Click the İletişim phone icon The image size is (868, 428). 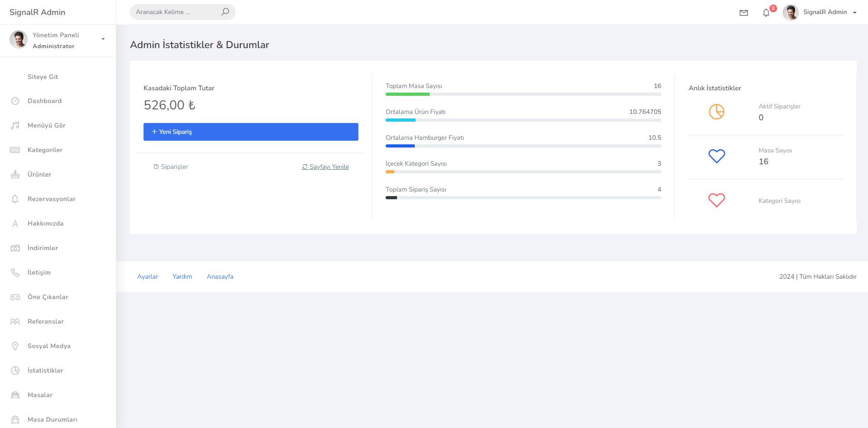[15, 272]
